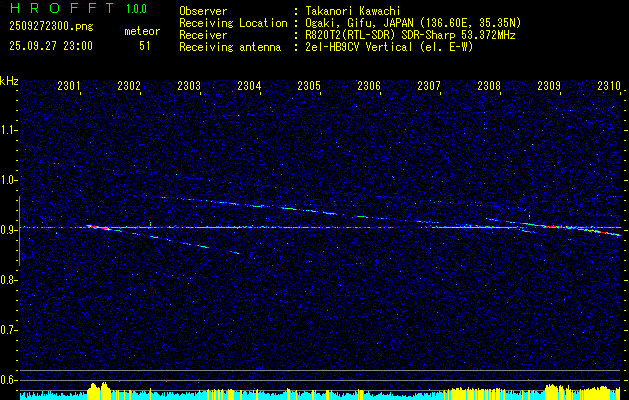
Task: Click the Receiver label
Action: pos(203,35)
